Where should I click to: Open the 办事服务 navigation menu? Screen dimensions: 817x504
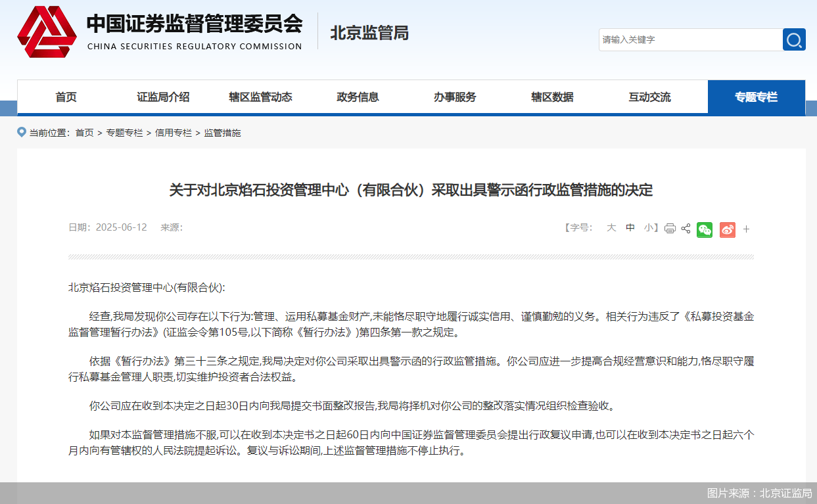click(455, 97)
